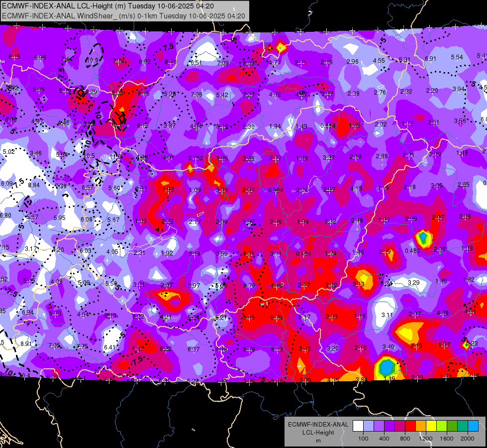Click the map value '0.752'

pos(195,158)
